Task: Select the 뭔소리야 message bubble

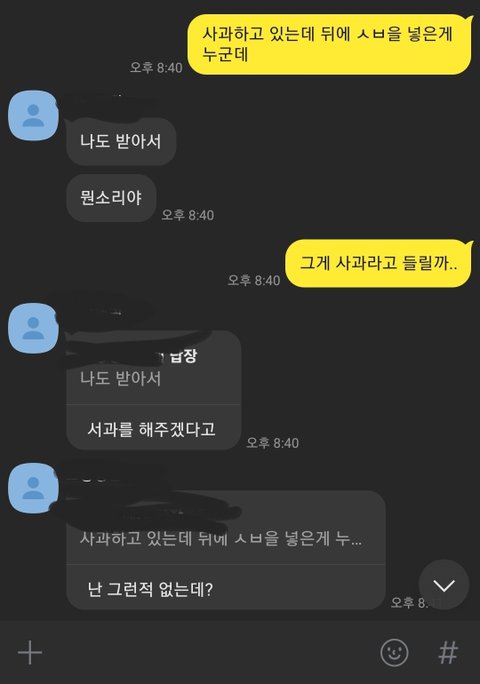Action: tap(111, 198)
